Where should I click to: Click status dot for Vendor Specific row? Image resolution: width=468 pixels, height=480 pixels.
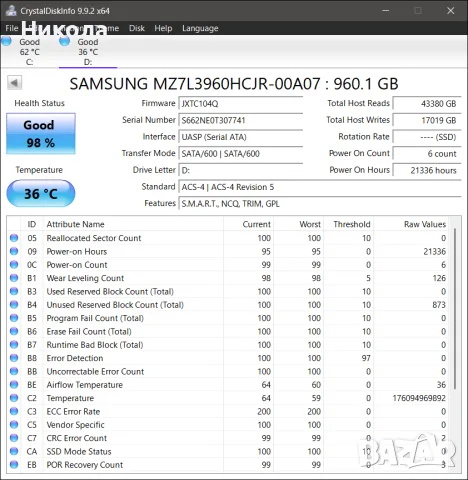[x=14, y=424]
